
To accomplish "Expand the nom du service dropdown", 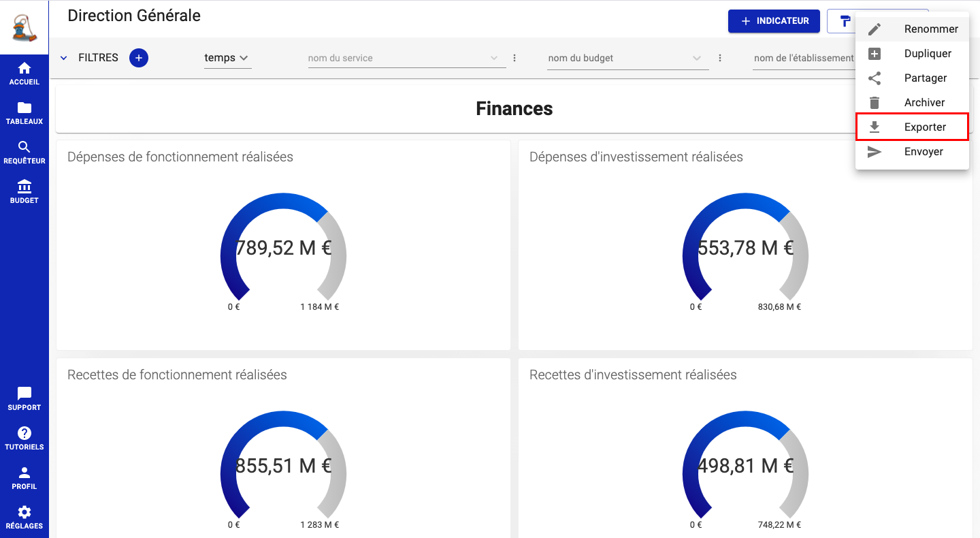I will [494, 59].
